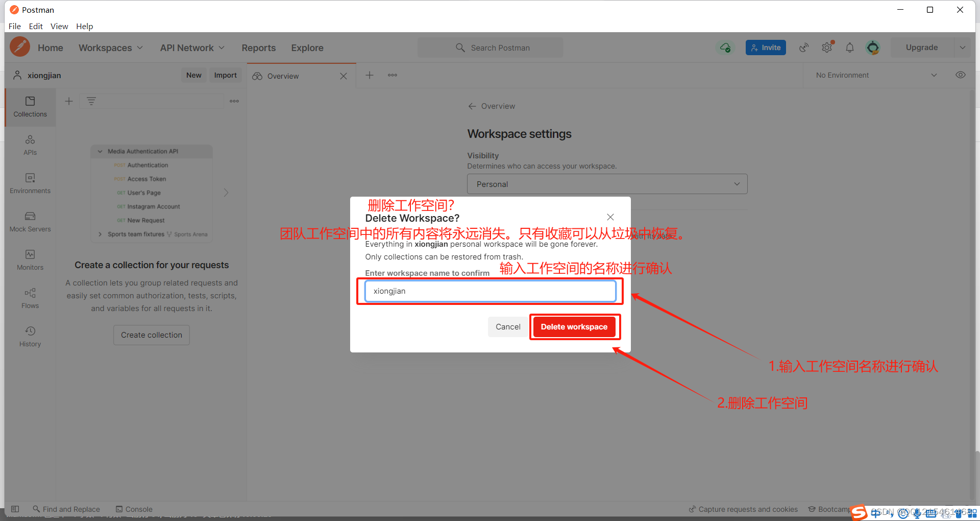Toggle the sidebar layout icon in status bar

coord(15,509)
